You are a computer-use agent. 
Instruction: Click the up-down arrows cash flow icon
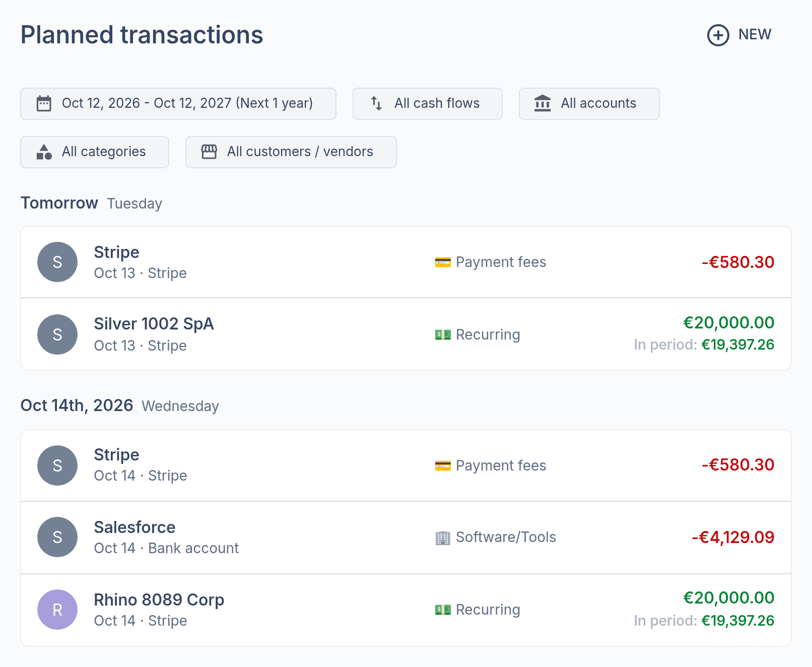coord(376,103)
